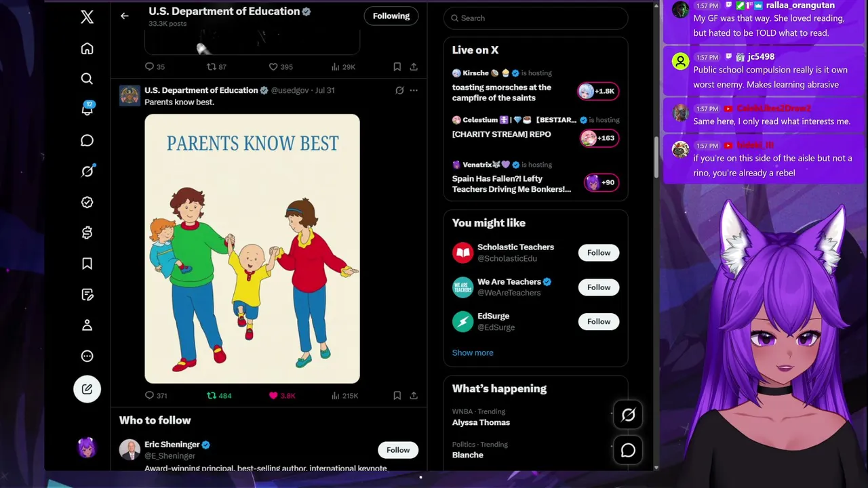Open the U.S. Department of Education post avatar

(x=130, y=96)
